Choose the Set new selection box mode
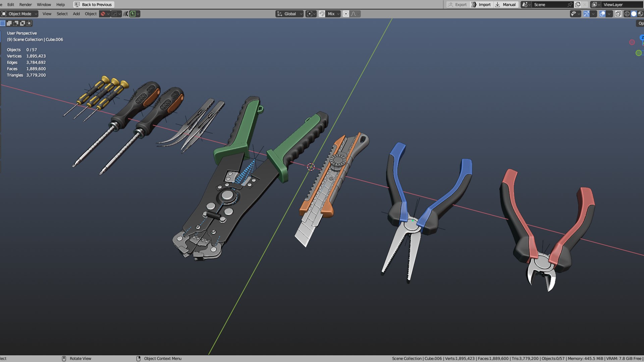Image resolution: width=644 pixels, height=362 pixels. pos(3,23)
